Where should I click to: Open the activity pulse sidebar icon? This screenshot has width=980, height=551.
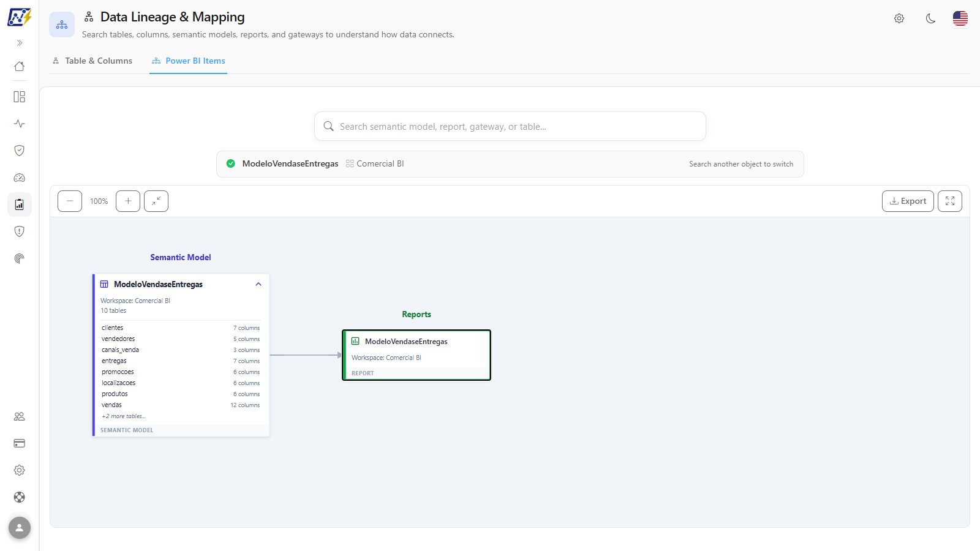[x=20, y=124]
